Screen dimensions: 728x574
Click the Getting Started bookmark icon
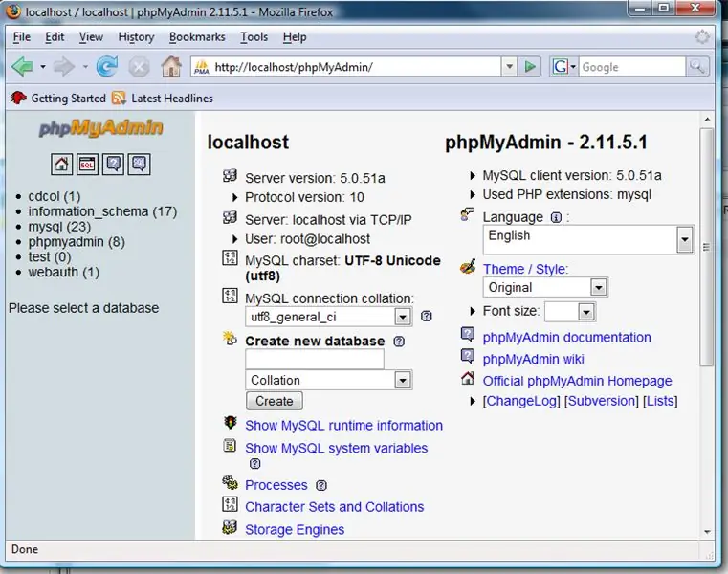click(x=18, y=98)
